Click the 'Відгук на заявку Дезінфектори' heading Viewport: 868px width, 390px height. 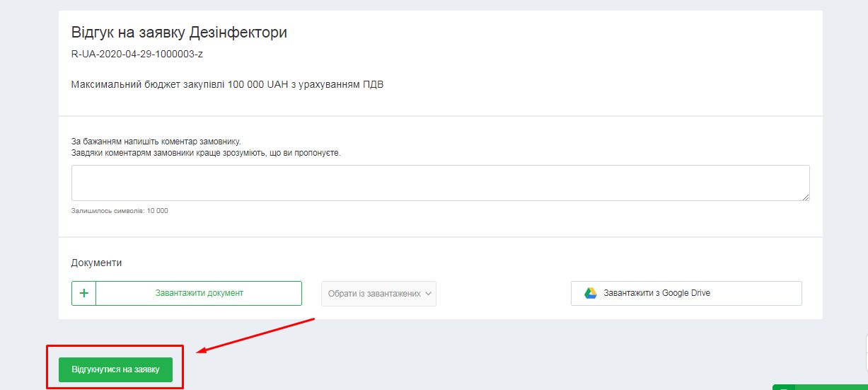tap(179, 33)
